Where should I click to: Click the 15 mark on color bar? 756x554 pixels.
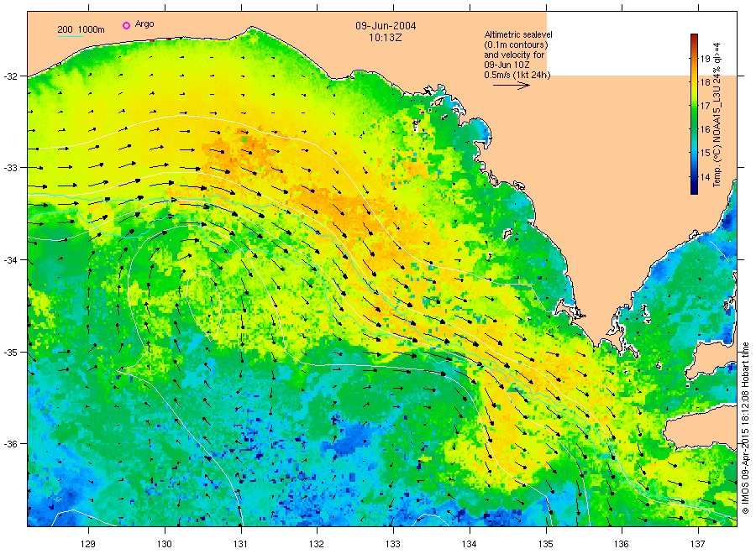tap(705, 154)
